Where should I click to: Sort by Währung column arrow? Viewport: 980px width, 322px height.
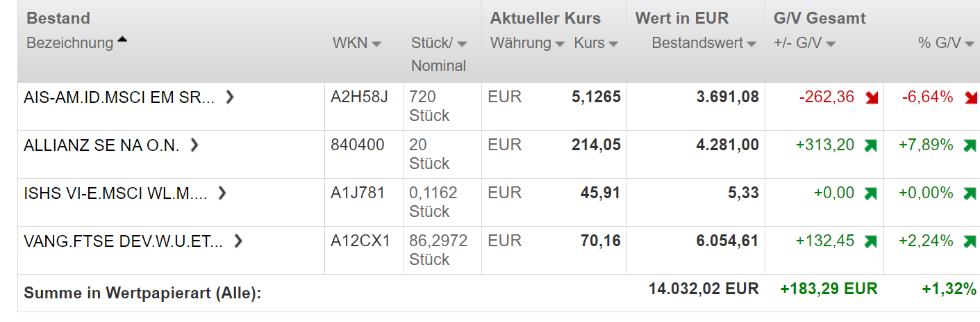click(x=559, y=44)
